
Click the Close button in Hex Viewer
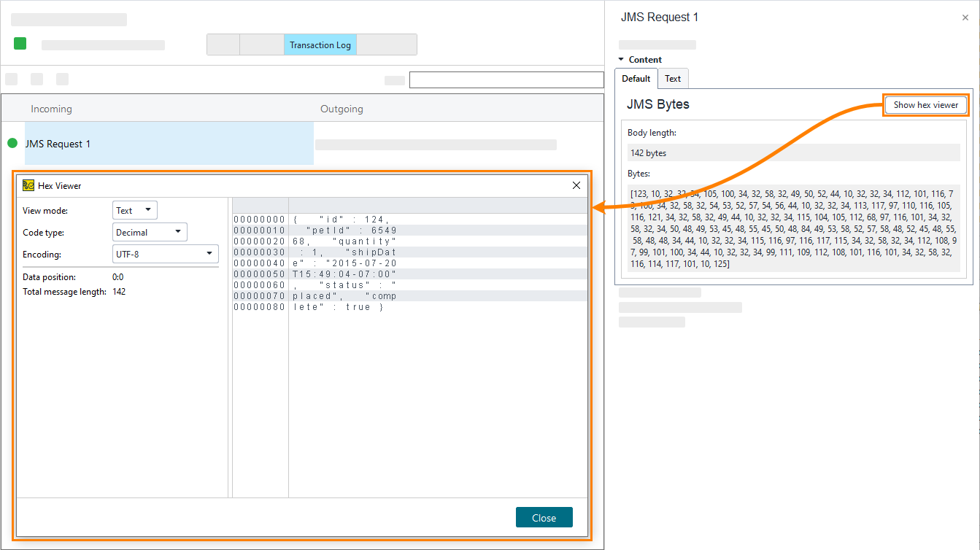point(544,517)
